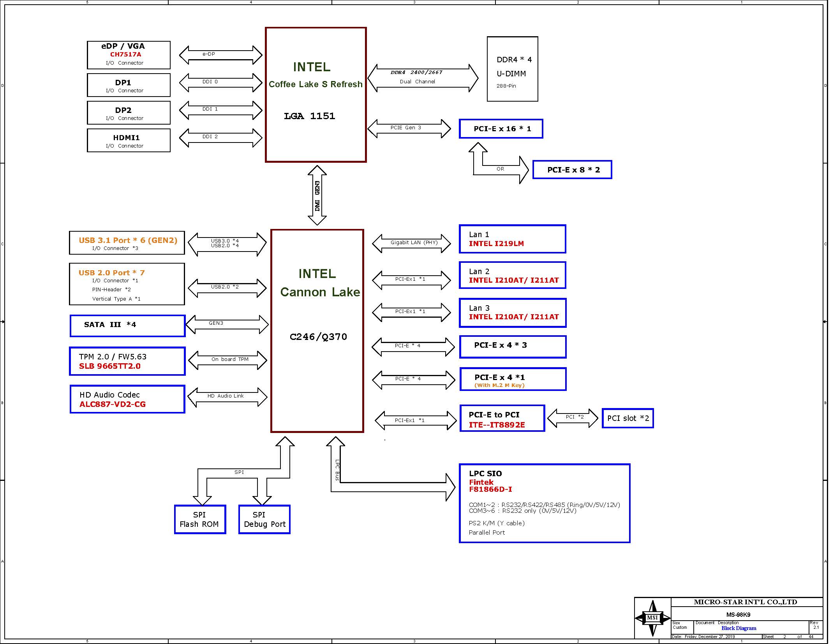Viewport: 832px width, 644px height.
Task: Select the SPI Flash ROM box
Action: [200, 519]
